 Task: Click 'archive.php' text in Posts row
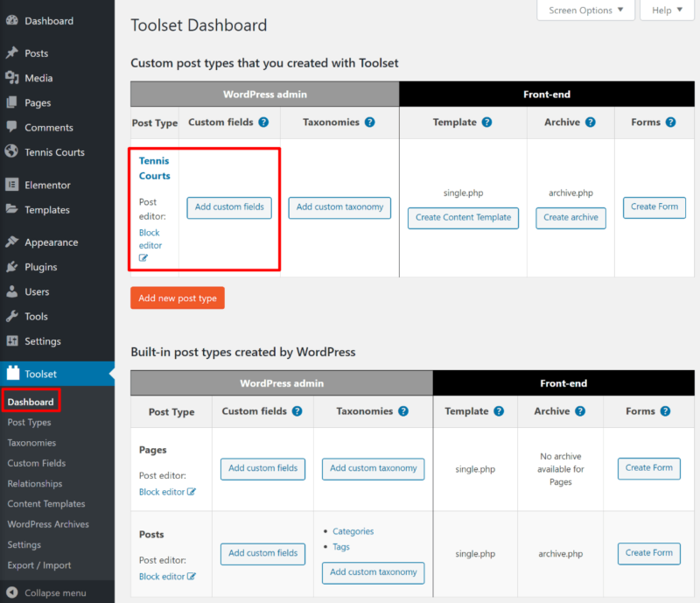[x=560, y=554]
